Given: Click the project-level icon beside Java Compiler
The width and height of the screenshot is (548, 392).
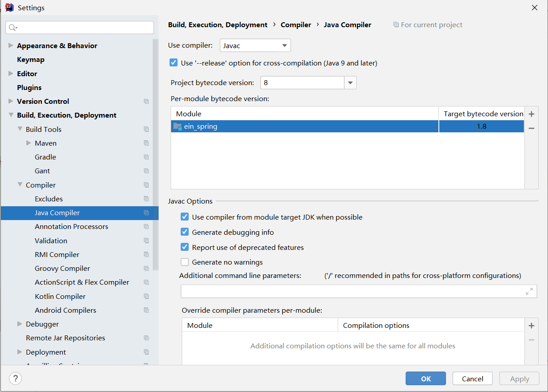Looking at the screenshot, I should coord(146,213).
